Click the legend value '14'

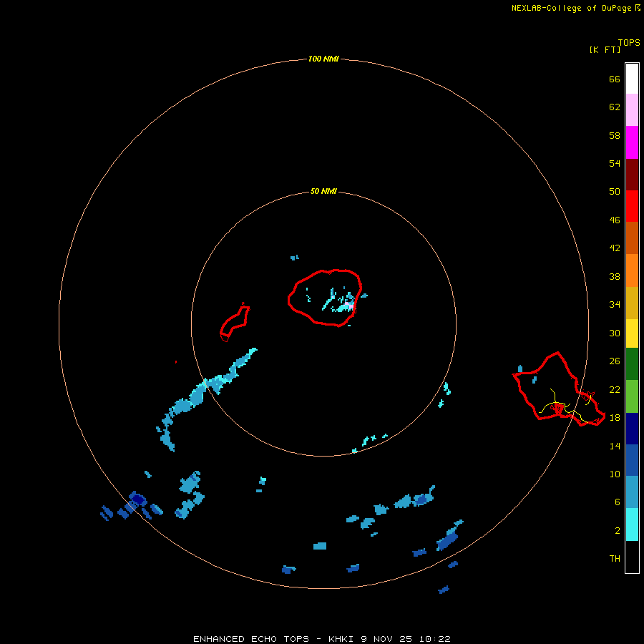tap(615, 446)
